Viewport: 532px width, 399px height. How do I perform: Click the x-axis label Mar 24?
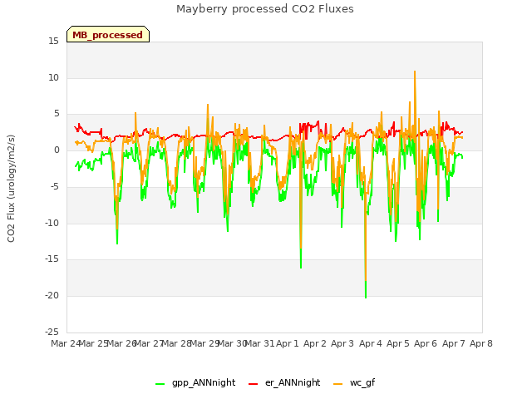pos(66,343)
